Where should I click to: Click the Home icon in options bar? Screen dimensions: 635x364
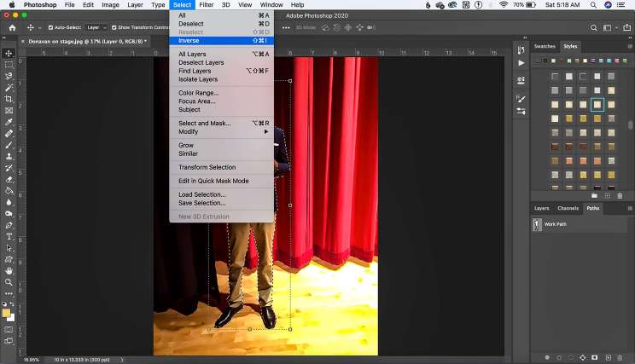coord(12,27)
